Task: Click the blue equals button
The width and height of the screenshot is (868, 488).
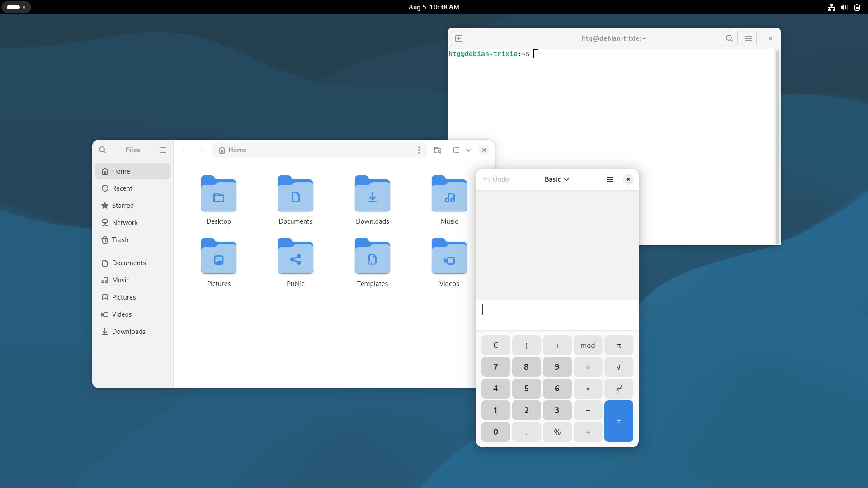Action: (618, 421)
